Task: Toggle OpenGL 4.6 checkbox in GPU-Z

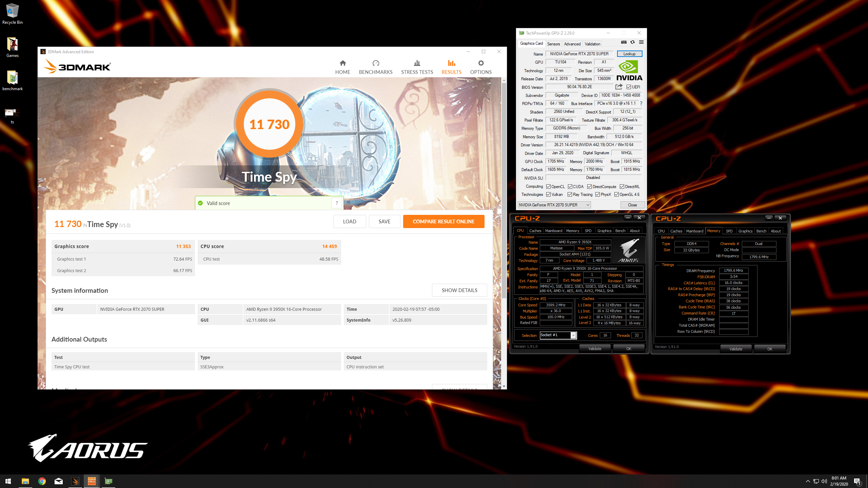Action: pos(616,195)
